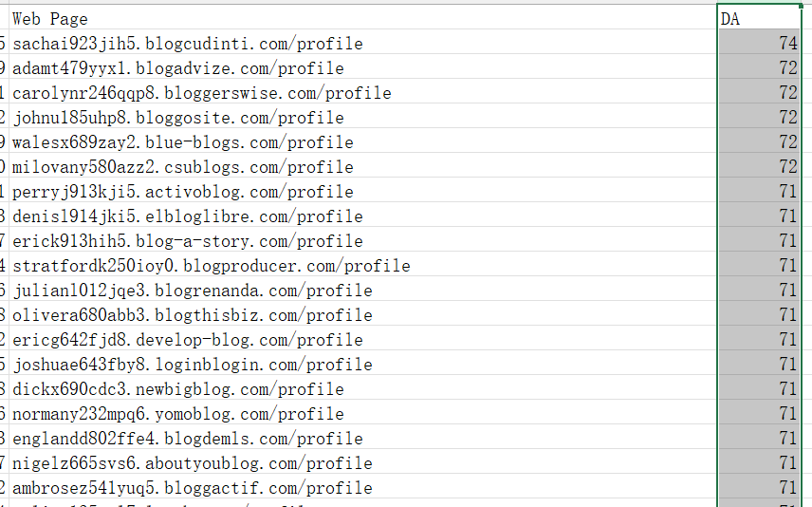Image resolution: width=812 pixels, height=507 pixels.
Task: Click the walesx689zay2.blue-blogs.com/profile cell
Action: coord(362,141)
